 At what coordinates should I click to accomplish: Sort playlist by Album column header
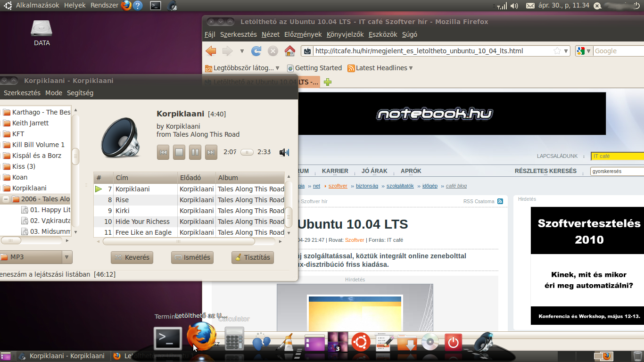point(250,178)
